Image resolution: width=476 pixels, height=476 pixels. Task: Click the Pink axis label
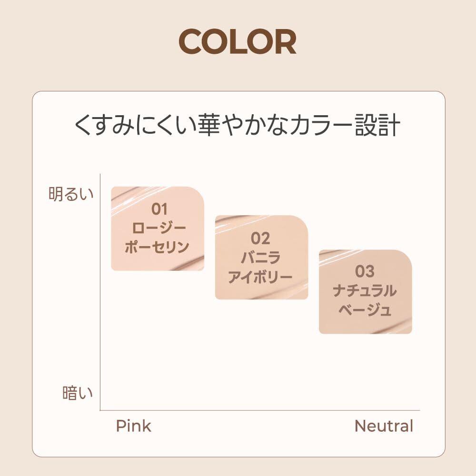click(x=133, y=426)
